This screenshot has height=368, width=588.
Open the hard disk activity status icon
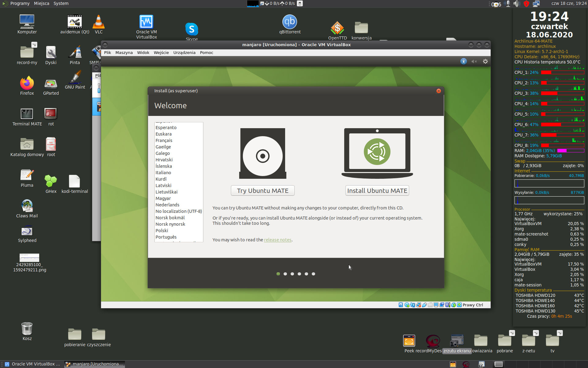[401, 305]
